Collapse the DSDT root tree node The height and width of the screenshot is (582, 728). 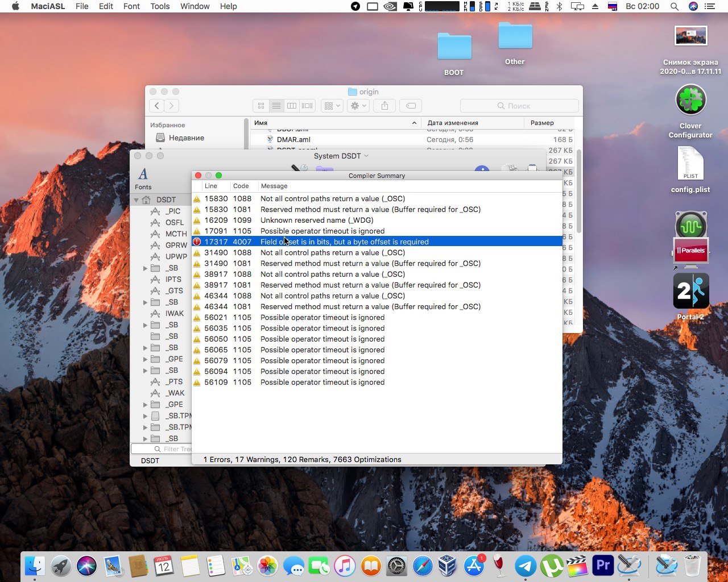tap(136, 200)
